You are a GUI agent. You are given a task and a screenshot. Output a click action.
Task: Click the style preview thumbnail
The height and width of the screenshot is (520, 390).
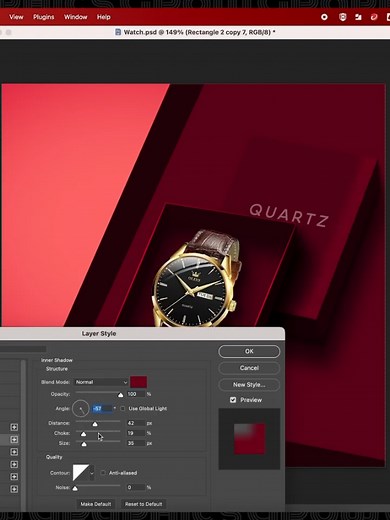point(249,439)
